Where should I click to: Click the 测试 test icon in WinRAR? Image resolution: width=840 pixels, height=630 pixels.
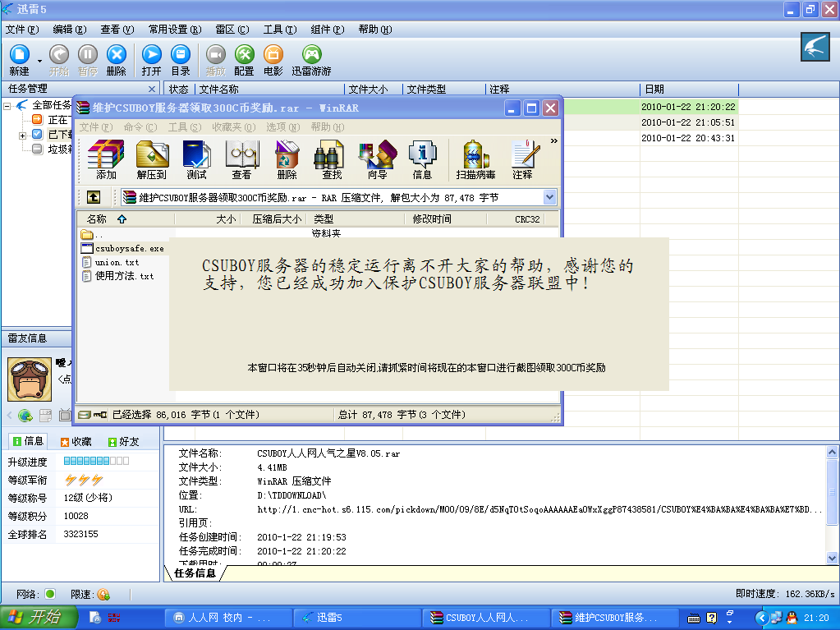[196, 159]
